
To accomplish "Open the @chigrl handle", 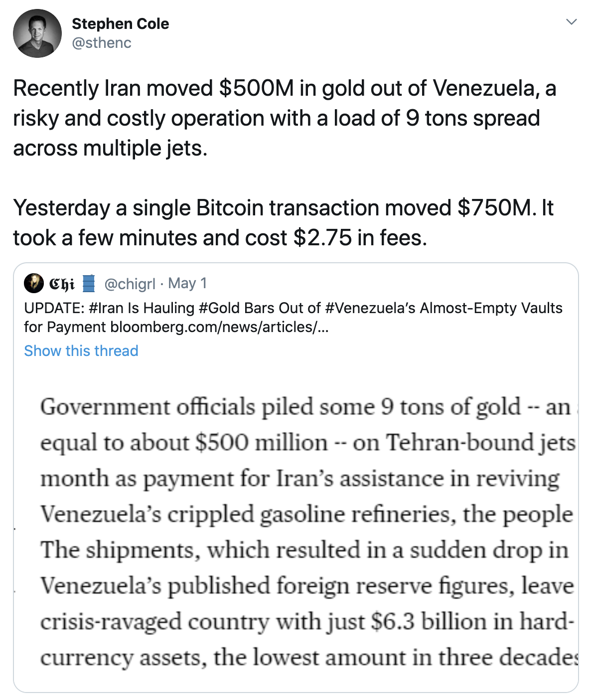I will point(130,284).
